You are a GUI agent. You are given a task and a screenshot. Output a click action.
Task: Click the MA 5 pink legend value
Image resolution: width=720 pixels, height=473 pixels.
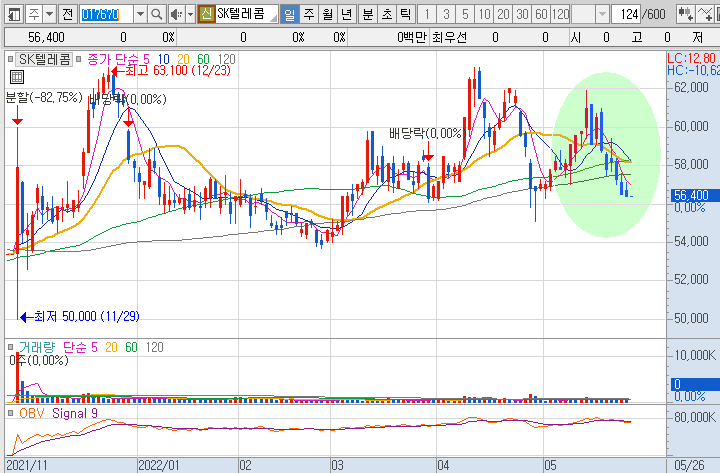pyautogui.click(x=146, y=59)
